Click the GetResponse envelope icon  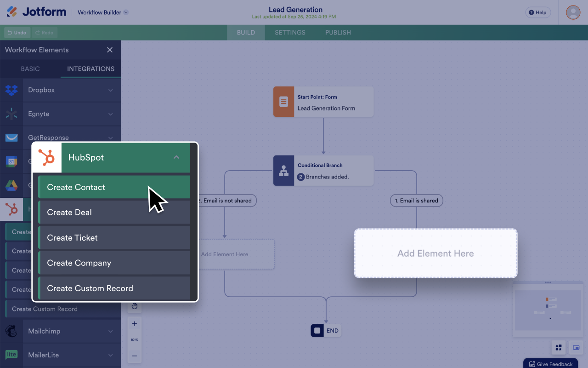point(11,138)
